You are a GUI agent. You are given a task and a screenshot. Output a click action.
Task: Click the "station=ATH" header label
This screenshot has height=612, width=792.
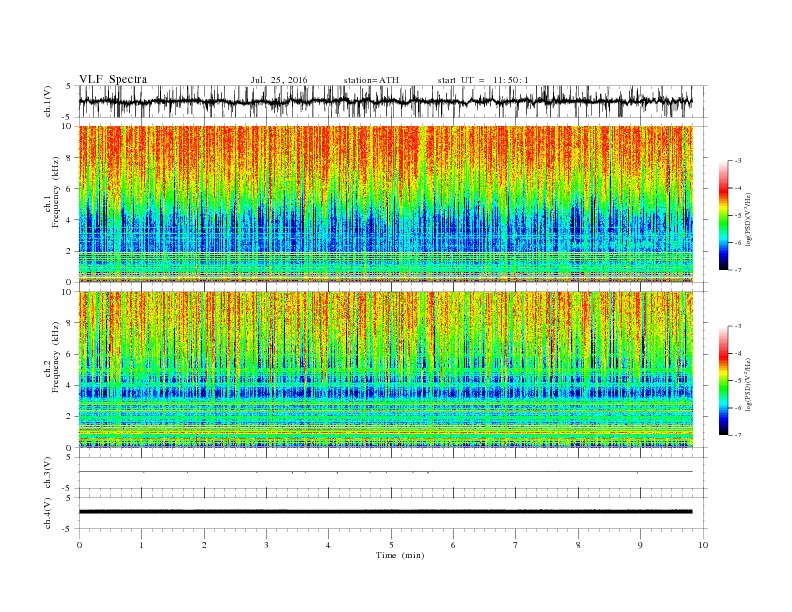click(x=371, y=80)
